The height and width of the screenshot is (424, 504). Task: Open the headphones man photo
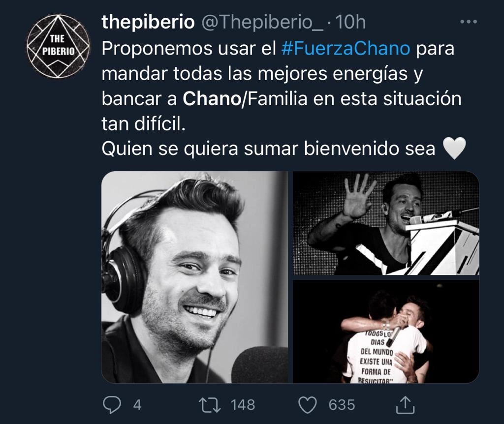[x=195, y=277]
